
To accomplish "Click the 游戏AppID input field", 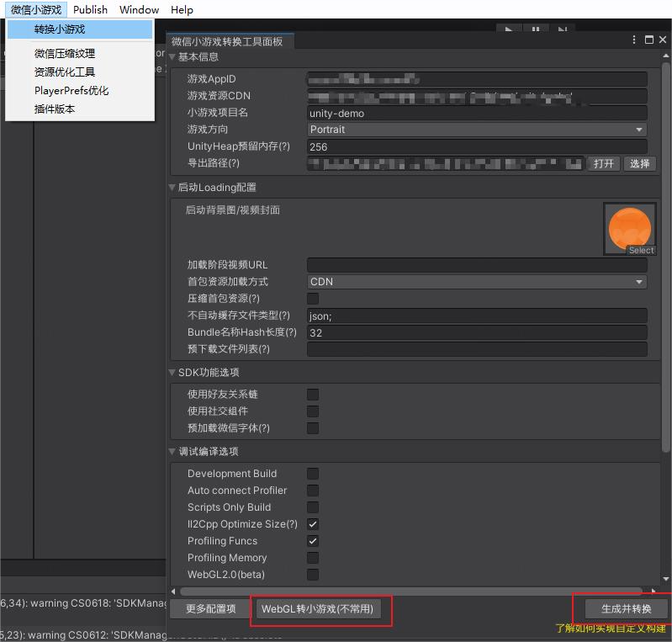I will [x=477, y=79].
